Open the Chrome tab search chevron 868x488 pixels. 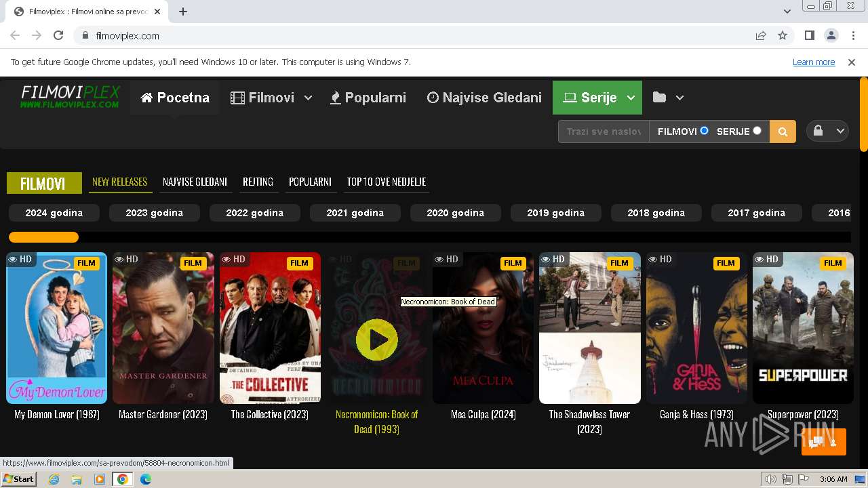[787, 12]
